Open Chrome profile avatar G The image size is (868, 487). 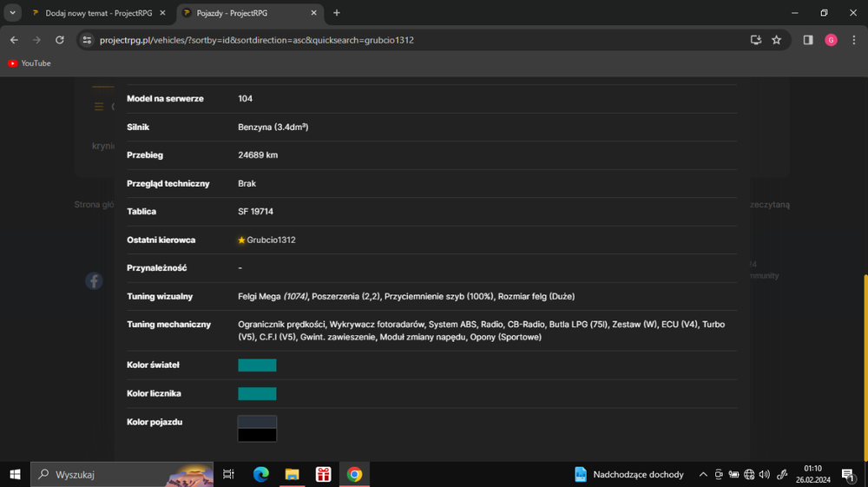pos(831,40)
